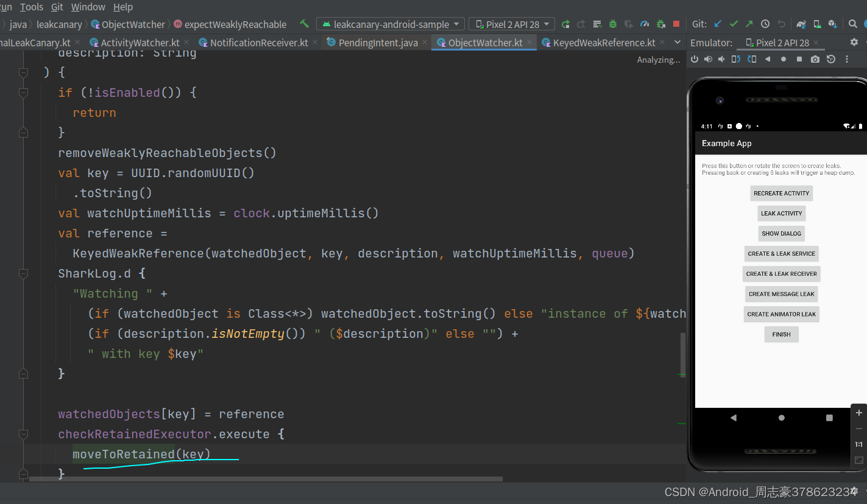Click Sync Project with Gradle Files icon
This screenshot has height=504, width=867.
click(801, 24)
